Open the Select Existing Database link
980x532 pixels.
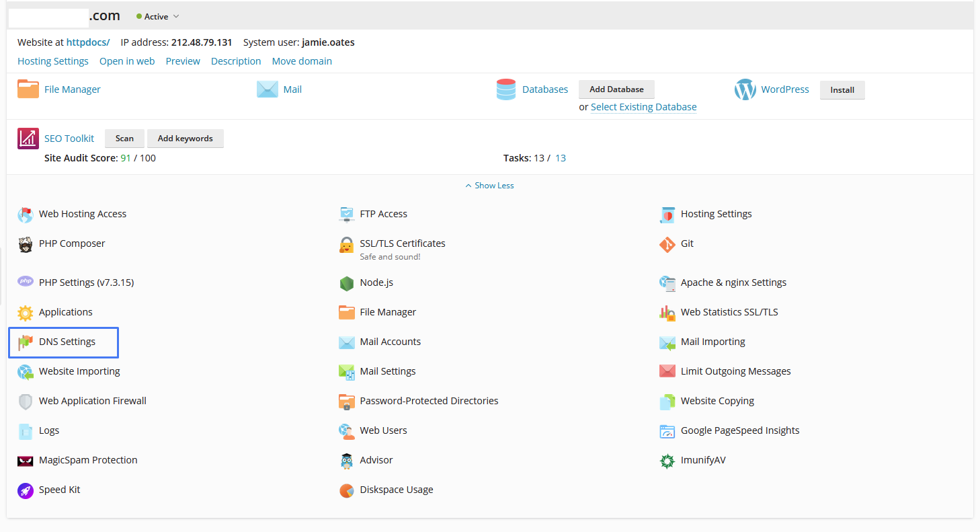tap(643, 107)
